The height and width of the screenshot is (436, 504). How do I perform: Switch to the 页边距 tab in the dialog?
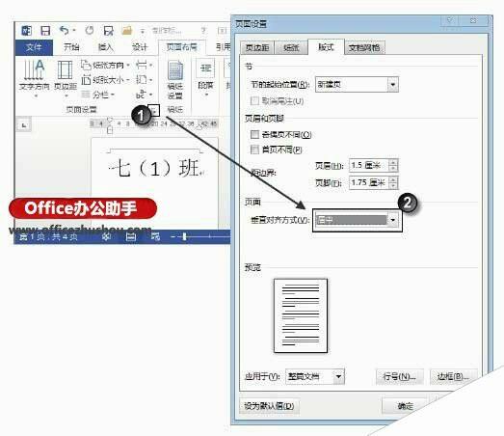[x=257, y=48]
